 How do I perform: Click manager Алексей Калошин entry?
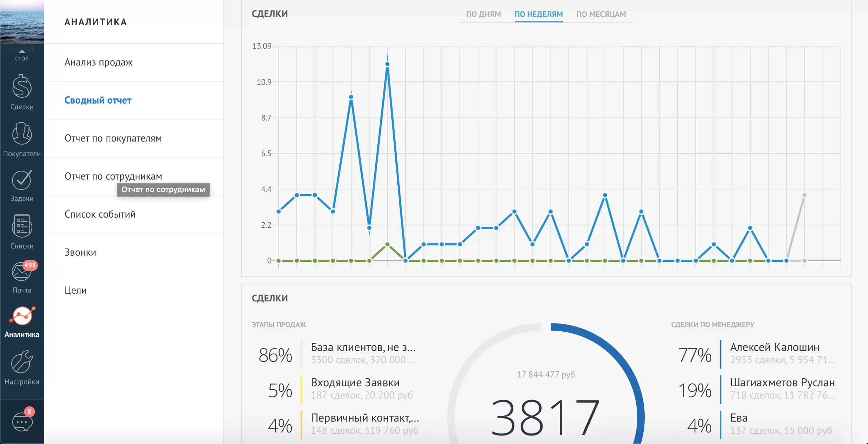click(774, 348)
